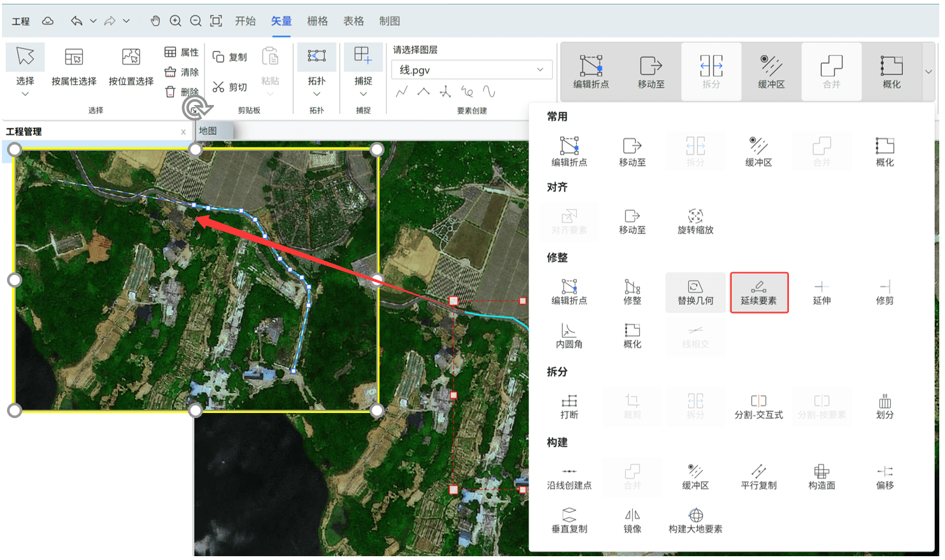Open the undo history dropdown arrow
The image size is (945, 560).
point(93,21)
